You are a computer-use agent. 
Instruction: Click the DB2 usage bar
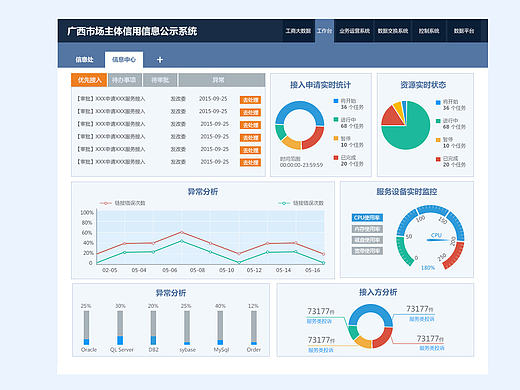(x=153, y=328)
